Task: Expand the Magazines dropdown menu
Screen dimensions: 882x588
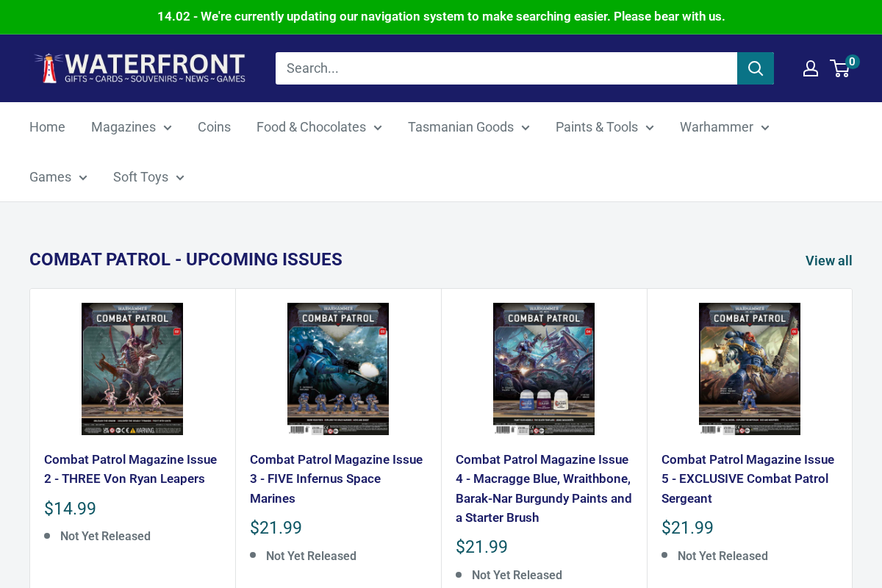Action: coord(131,127)
